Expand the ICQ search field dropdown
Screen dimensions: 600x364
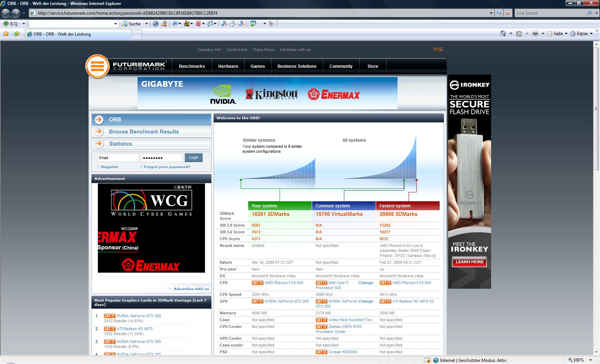tap(115, 24)
